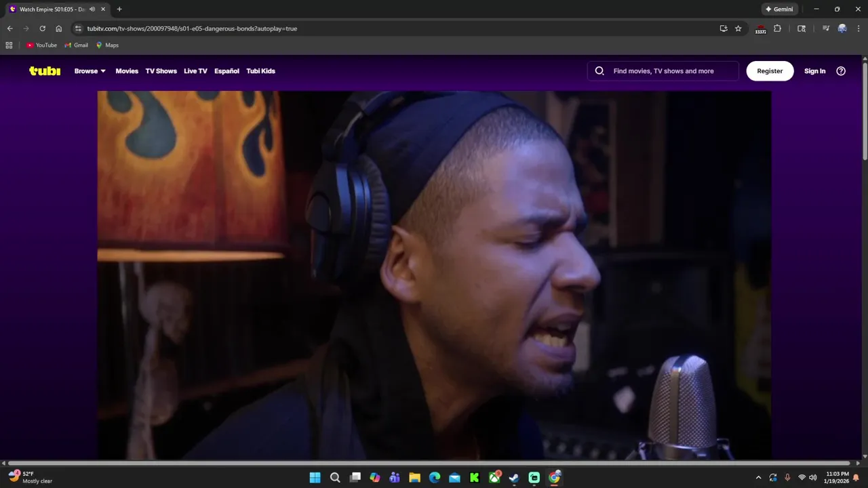The width and height of the screenshot is (868, 488).
Task: Go to the browser home page
Action: [58, 28]
